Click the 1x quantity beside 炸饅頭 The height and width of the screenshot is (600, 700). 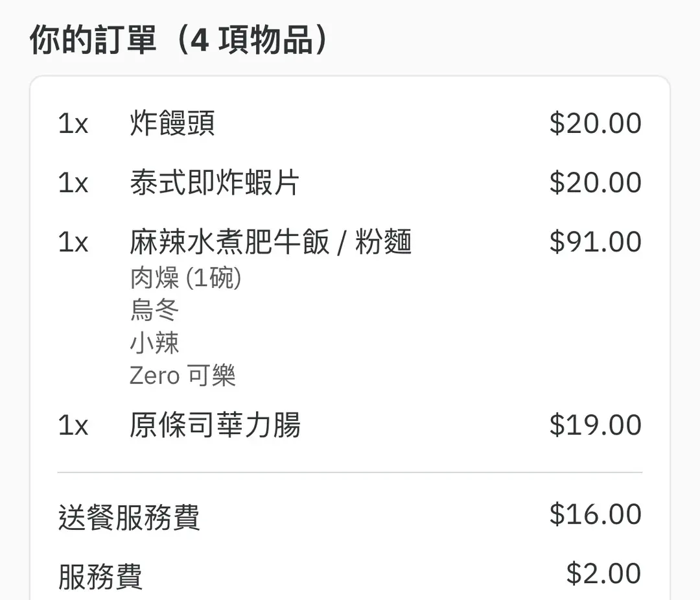(73, 123)
